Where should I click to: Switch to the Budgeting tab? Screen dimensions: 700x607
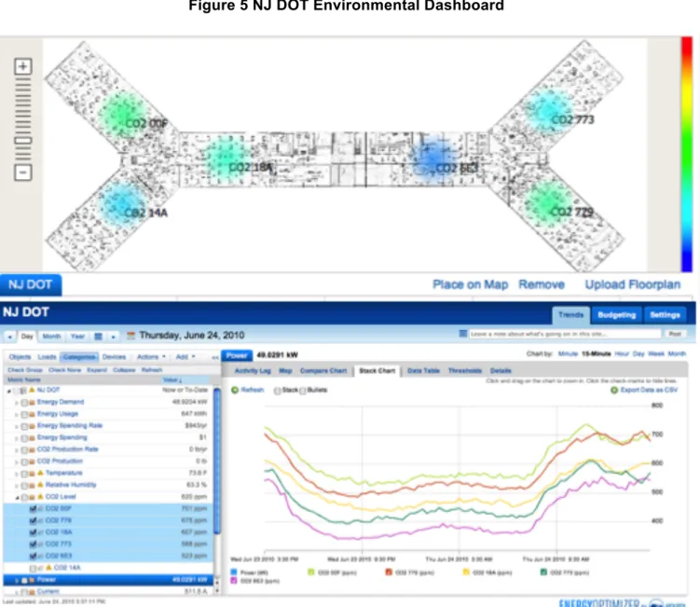pyautogui.click(x=616, y=315)
